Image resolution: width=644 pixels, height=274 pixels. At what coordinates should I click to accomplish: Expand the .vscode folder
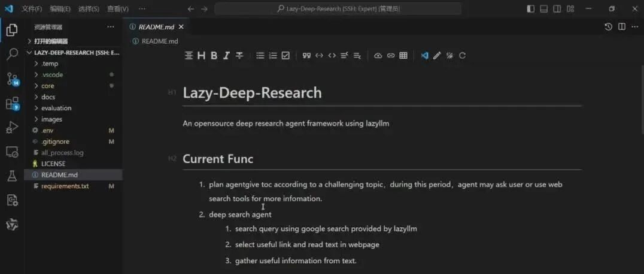(73, 75)
